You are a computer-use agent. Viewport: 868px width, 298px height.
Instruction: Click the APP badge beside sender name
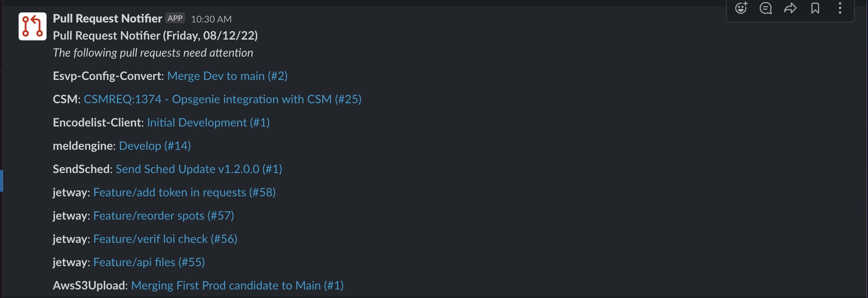175,18
